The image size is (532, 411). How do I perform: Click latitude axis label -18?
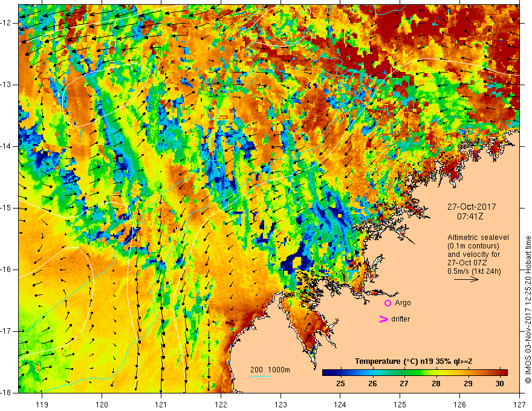(x=7, y=393)
